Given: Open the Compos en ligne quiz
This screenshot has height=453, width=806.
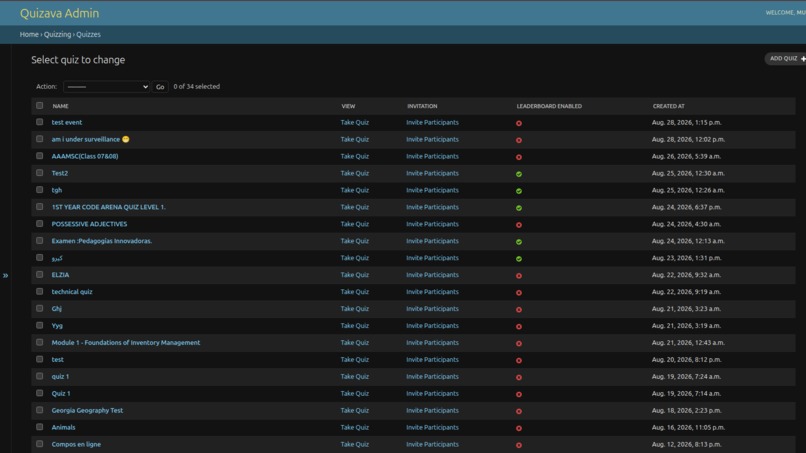Looking at the screenshot, I should click(76, 444).
